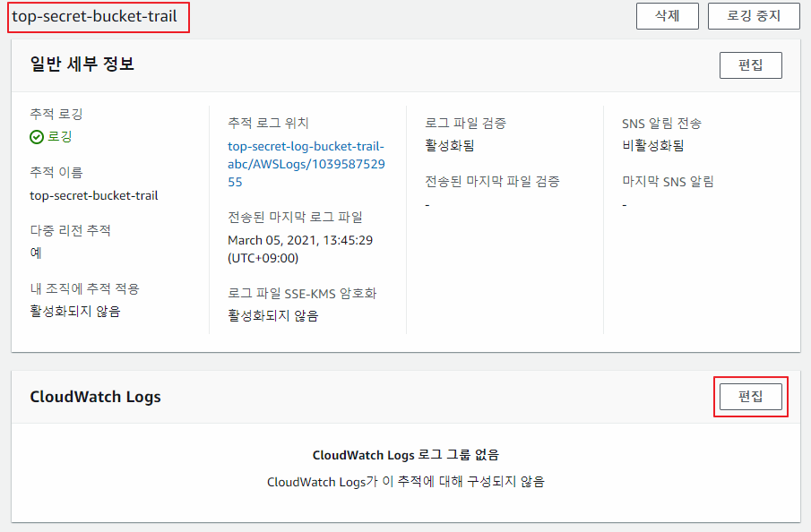Select the top-secret-bucket-trail page title
The height and width of the screenshot is (532, 811).
(x=95, y=16)
